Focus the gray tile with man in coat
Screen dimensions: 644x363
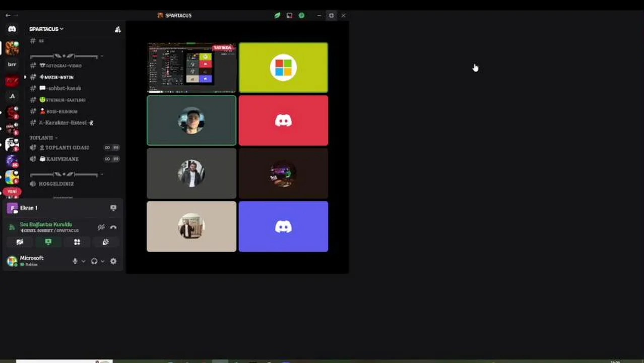[191, 173]
